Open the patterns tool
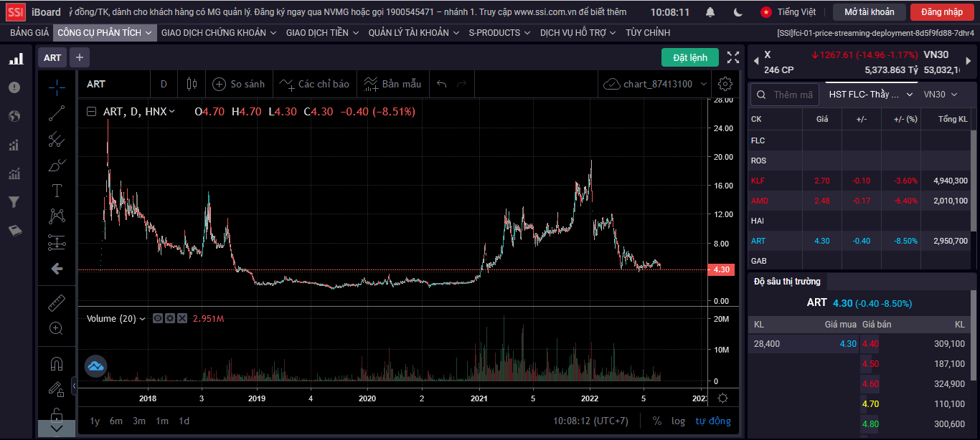 tap(57, 216)
